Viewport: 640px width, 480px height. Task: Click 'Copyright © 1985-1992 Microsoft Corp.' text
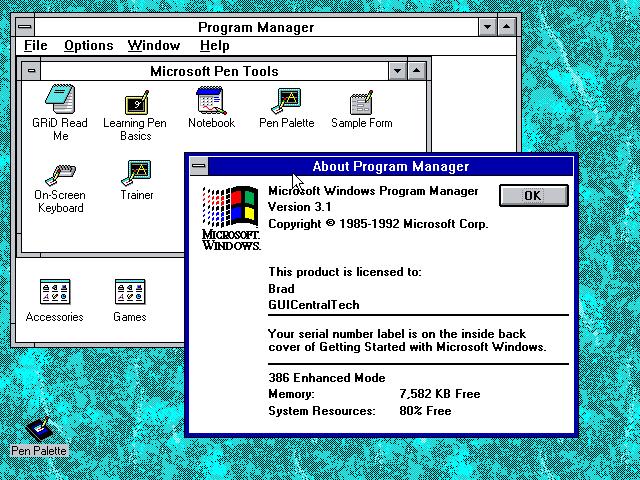click(378, 224)
